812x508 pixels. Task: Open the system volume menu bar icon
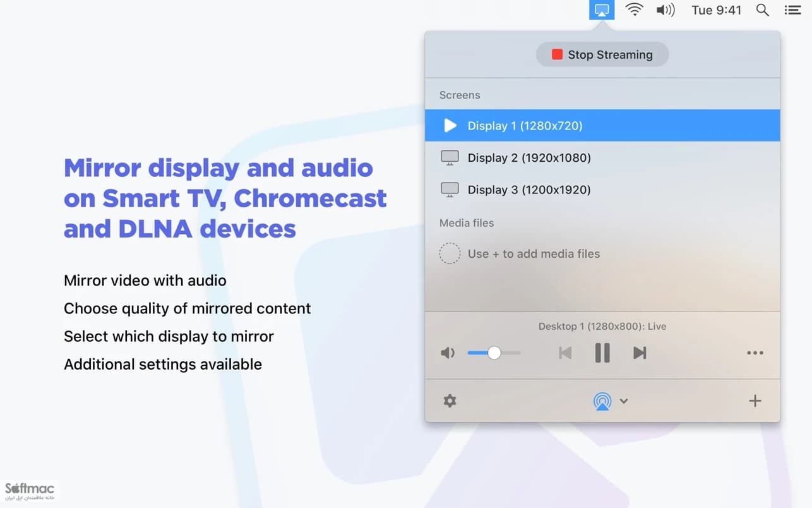[x=666, y=9]
